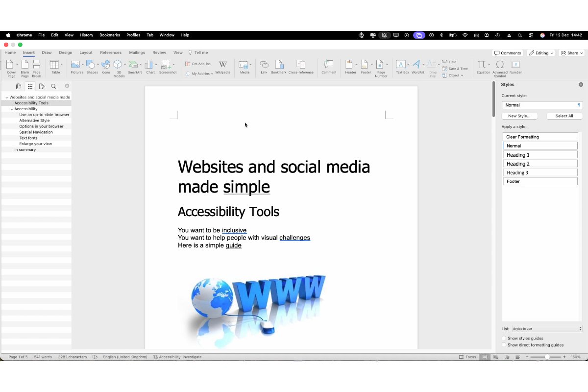Screen dimensions: 588x392
Task: Switch to the Layout tab
Action: [86, 52]
